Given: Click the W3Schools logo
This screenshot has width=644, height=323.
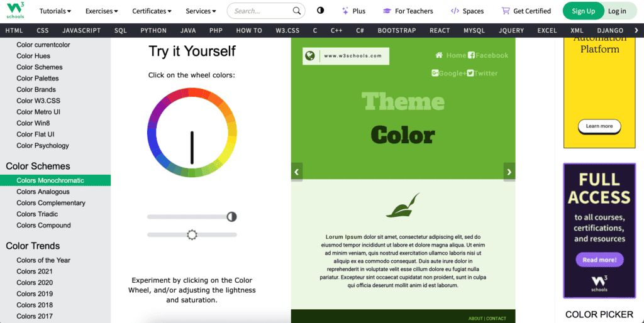Looking at the screenshot, I should pyautogui.click(x=16, y=11).
